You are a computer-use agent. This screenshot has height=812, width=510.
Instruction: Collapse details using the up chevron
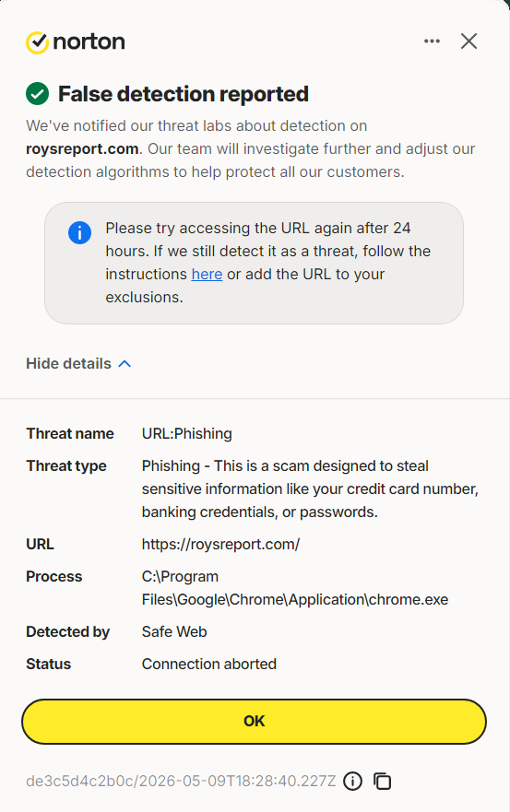(125, 363)
